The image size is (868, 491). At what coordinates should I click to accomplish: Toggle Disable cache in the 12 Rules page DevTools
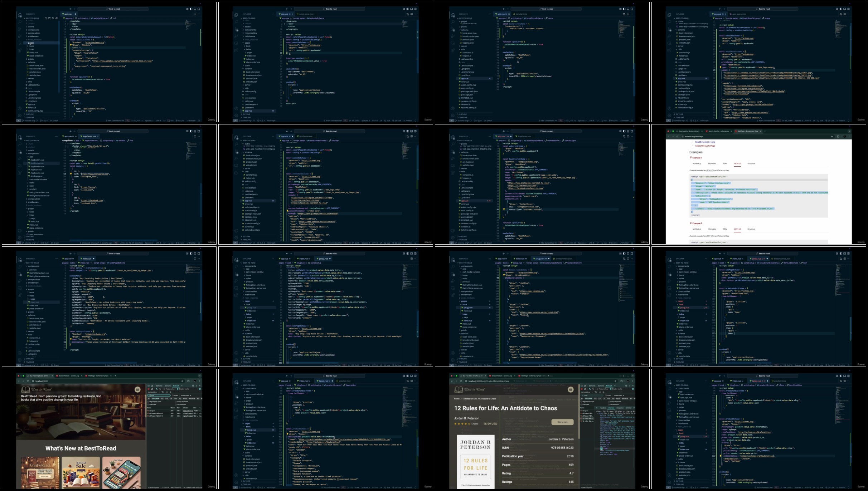click(611, 389)
